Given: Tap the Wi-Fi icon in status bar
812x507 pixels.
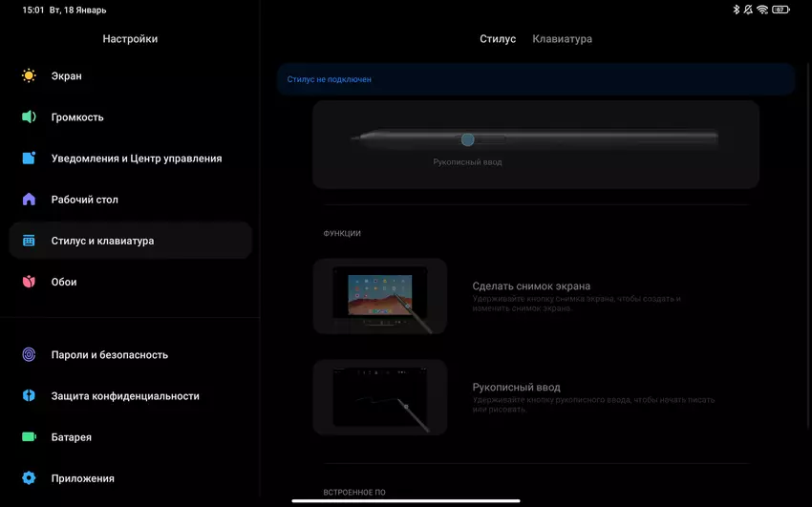Looking at the screenshot, I should tap(760, 10).
